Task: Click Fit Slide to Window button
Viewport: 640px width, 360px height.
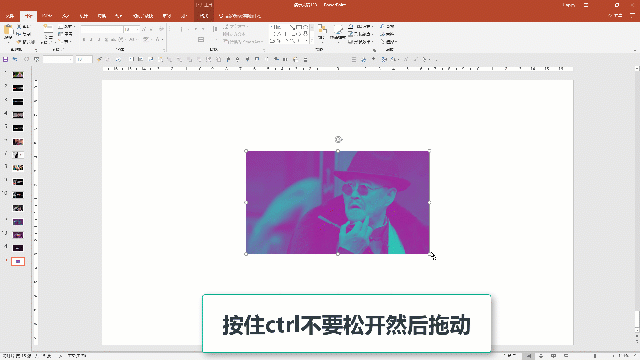Action: pyautogui.click(x=634, y=356)
